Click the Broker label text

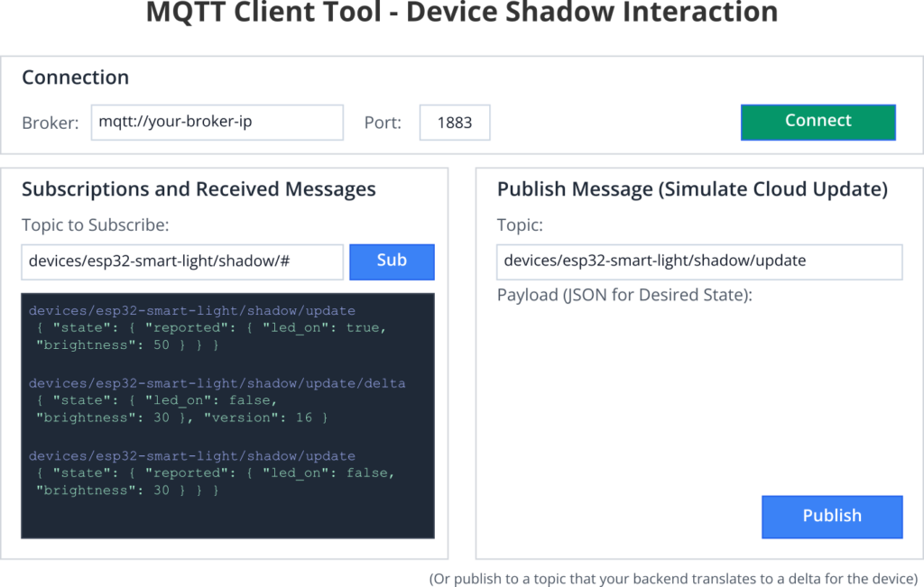tap(51, 123)
